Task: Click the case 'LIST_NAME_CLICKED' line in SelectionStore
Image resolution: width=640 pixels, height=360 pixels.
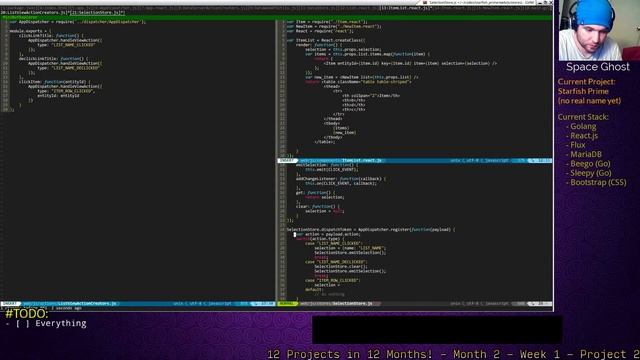Action: (333, 243)
